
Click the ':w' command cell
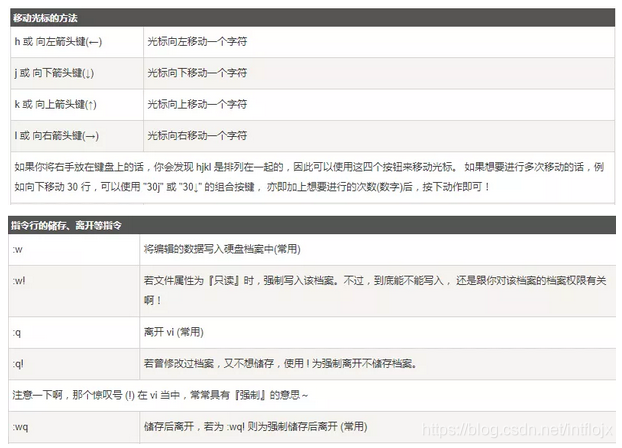(x=74, y=250)
